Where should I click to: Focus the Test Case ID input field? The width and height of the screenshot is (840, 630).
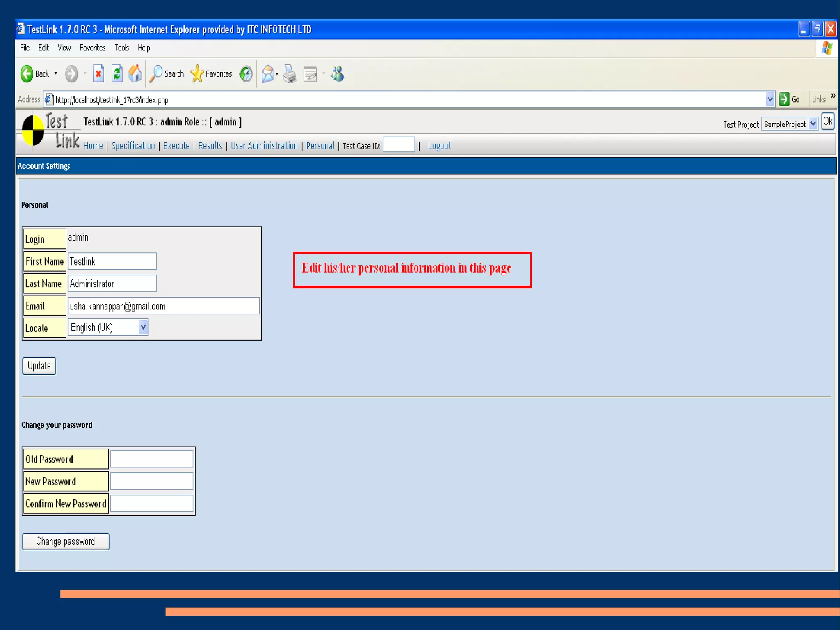(399, 144)
